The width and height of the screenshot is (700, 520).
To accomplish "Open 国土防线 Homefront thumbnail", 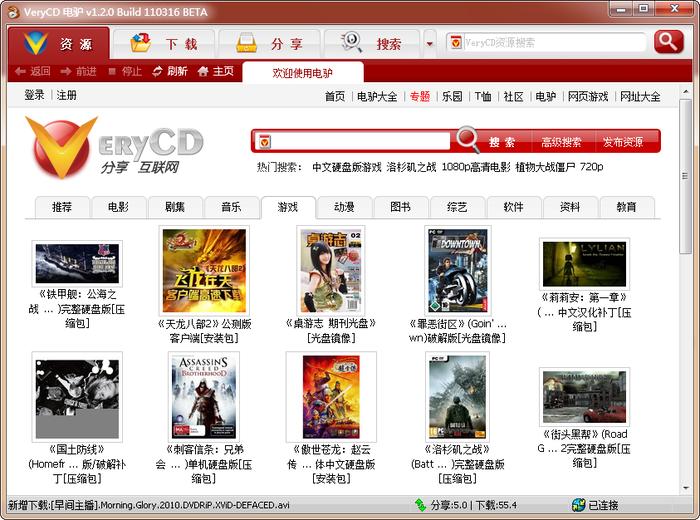I will click(x=77, y=397).
